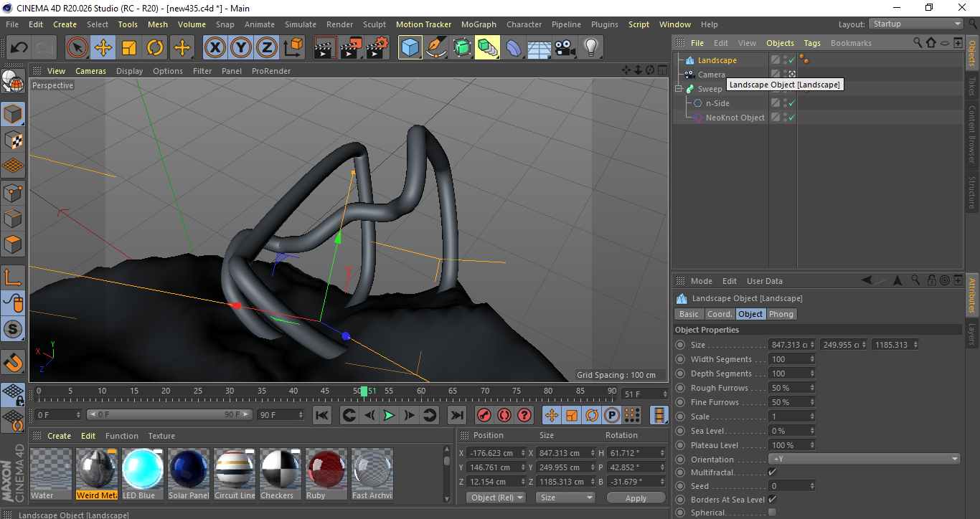Switch to Coord. tab
The height and width of the screenshot is (519, 980).
pos(720,314)
